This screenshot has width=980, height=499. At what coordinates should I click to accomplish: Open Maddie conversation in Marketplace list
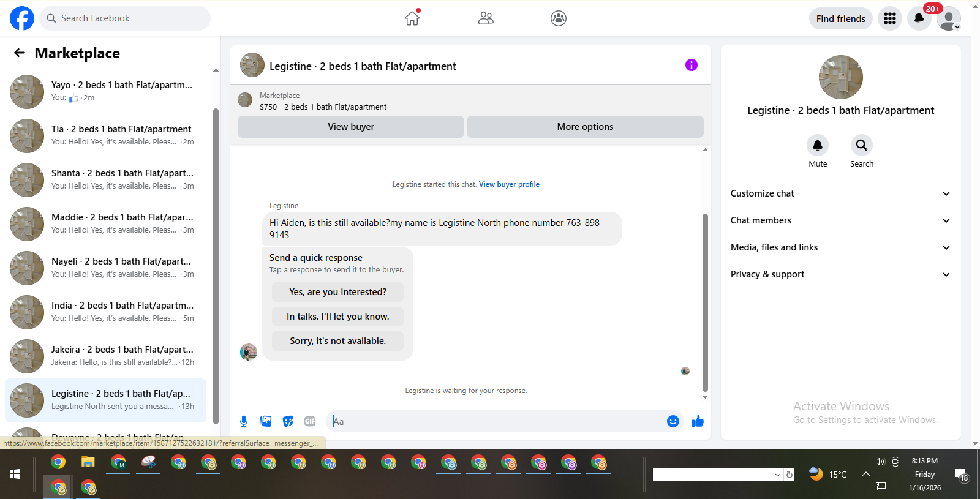pos(105,224)
